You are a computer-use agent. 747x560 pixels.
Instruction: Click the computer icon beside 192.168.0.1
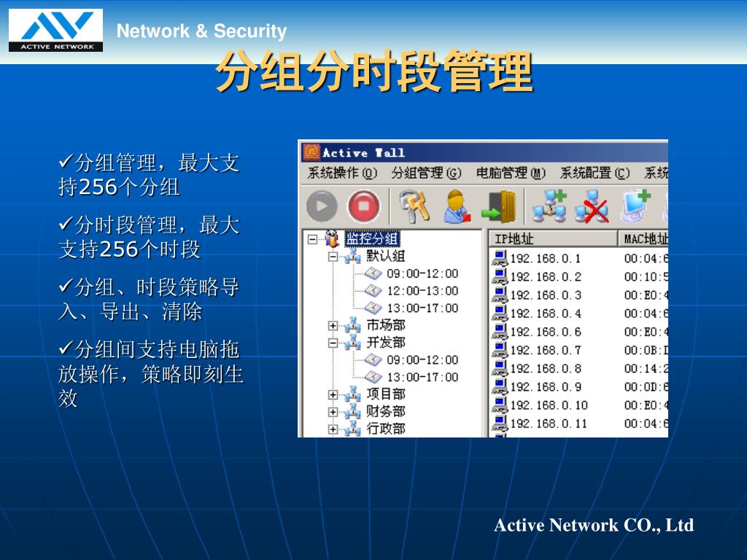click(x=499, y=258)
